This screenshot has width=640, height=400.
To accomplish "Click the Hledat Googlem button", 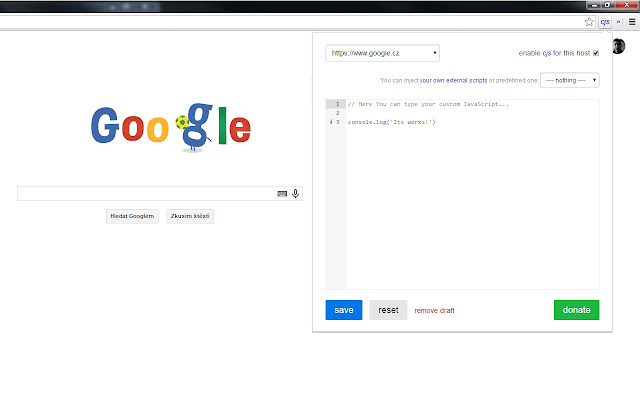I will [132, 216].
